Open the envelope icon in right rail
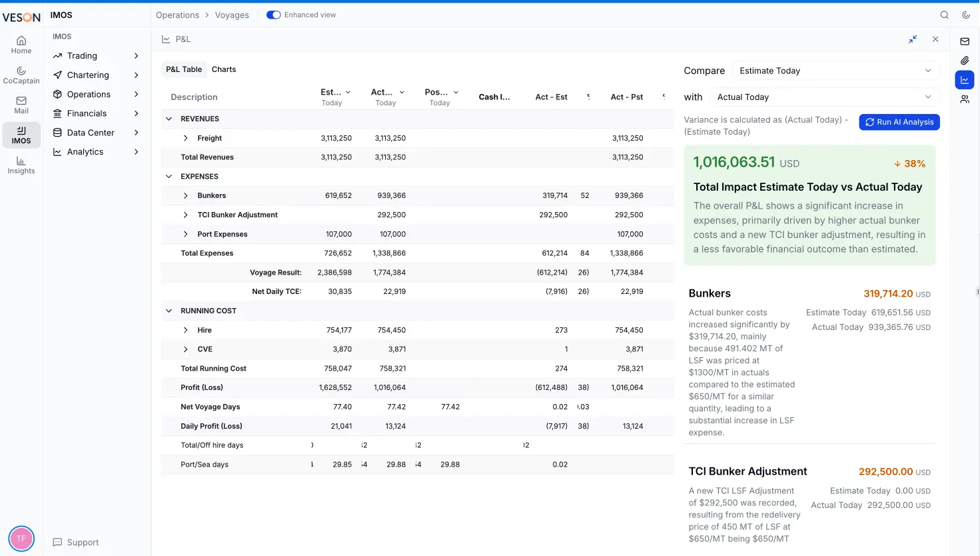Viewport: 980px width, 556px height. (x=965, y=41)
